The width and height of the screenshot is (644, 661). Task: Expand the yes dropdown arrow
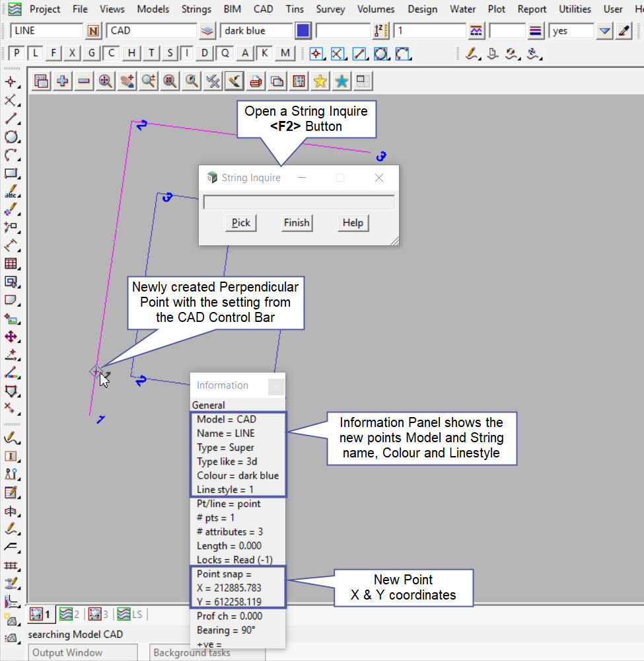pyautogui.click(x=604, y=31)
